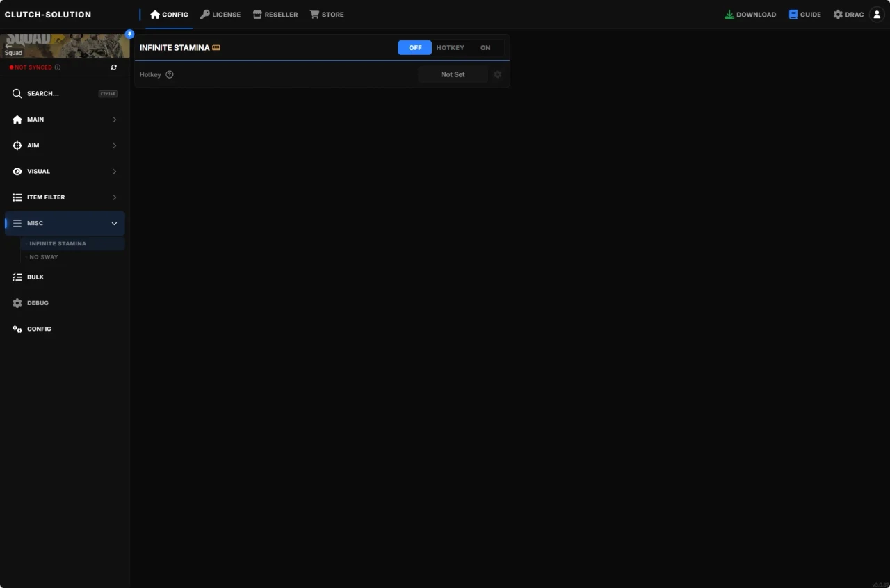
Task: Open the Guide link text
Action: click(x=811, y=15)
